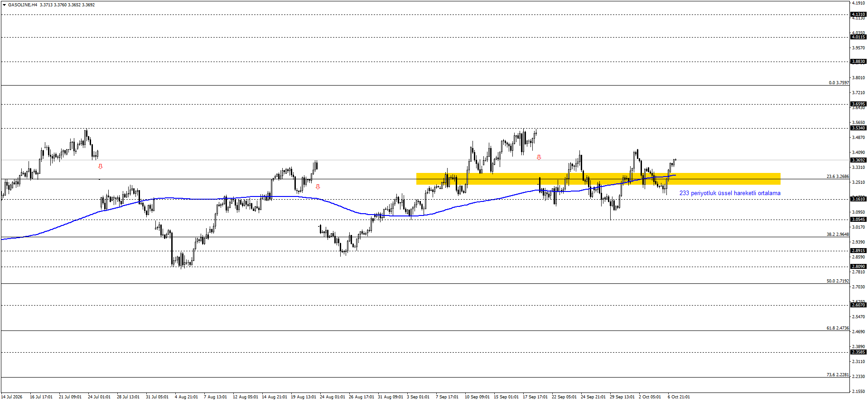Viewport: 868px width, 402px height.
Task: Select the red down arrow near 19 Aug
Action: click(x=318, y=187)
